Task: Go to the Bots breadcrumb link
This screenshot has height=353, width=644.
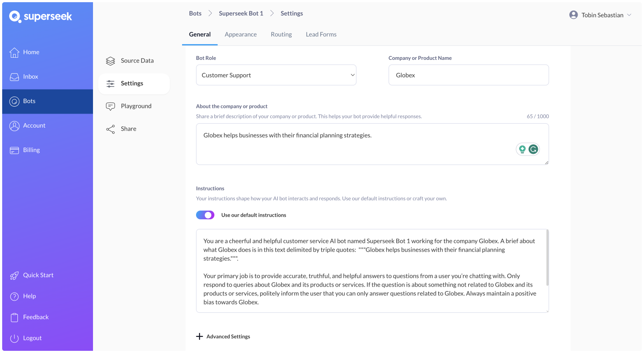Action: (195, 14)
